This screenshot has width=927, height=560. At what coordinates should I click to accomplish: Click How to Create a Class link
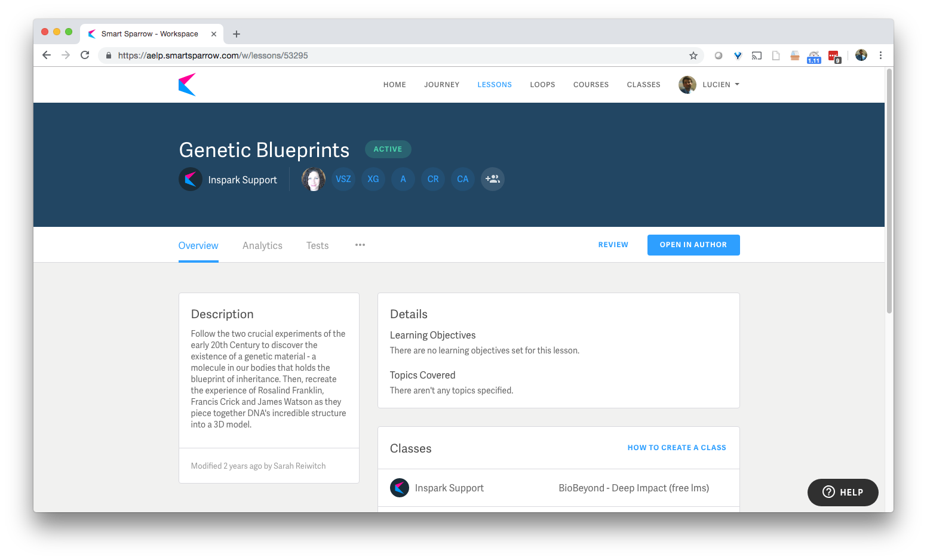point(677,448)
